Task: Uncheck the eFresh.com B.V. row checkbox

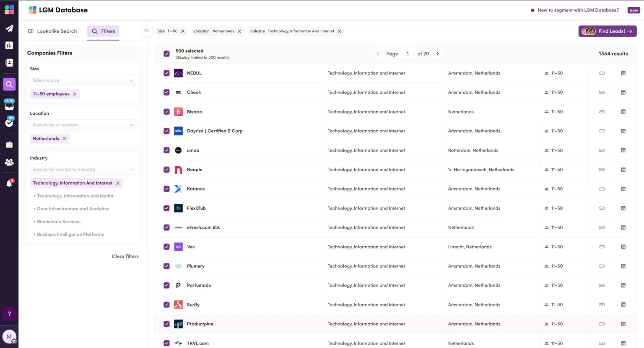Action: click(166, 227)
